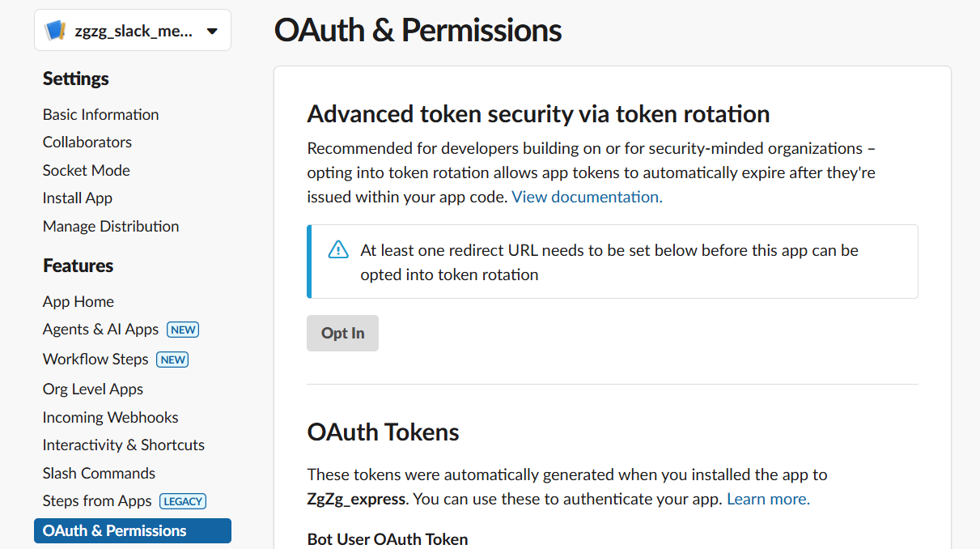Open Manage Distribution page
The width and height of the screenshot is (980, 549).
(x=111, y=226)
